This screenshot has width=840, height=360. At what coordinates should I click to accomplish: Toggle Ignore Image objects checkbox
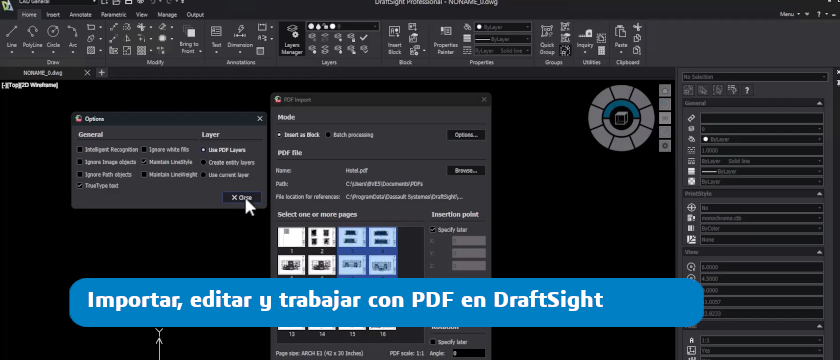click(80, 162)
